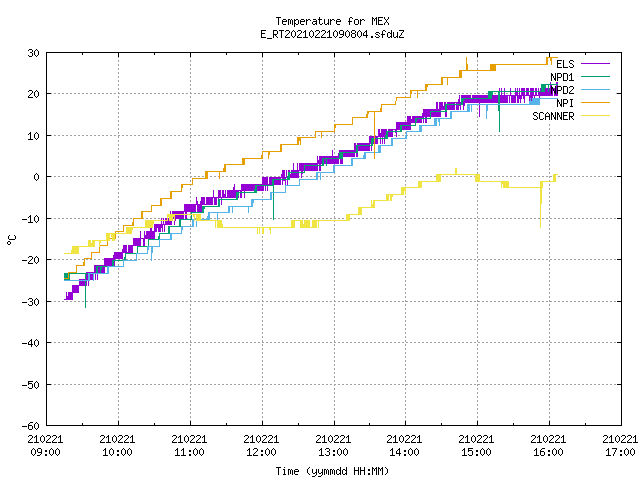Screen dimensions: 640x480
Task: Click the x-axis tick label 11:00
Action: click(189, 452)
